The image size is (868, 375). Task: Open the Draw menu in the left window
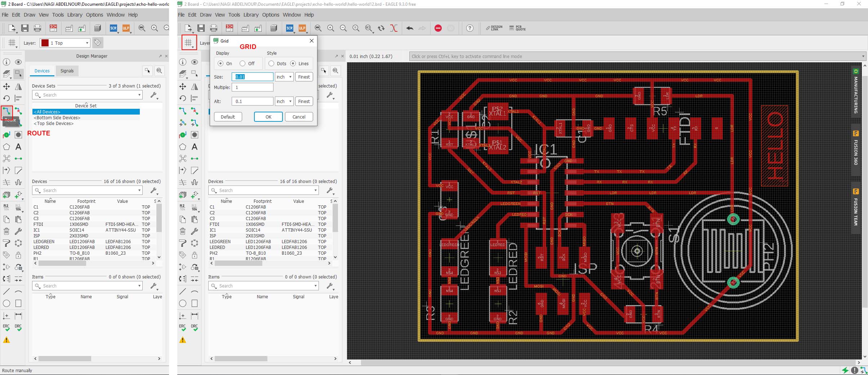[30, 15]
